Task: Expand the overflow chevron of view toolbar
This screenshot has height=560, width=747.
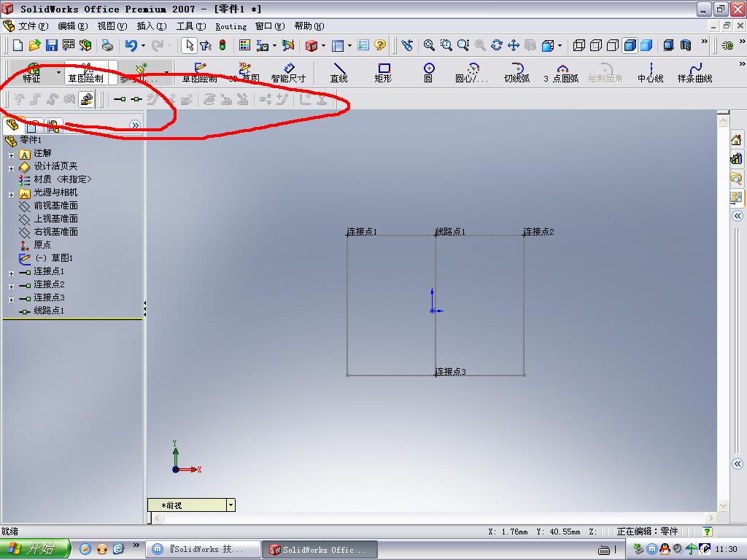Action: (705, 42)
